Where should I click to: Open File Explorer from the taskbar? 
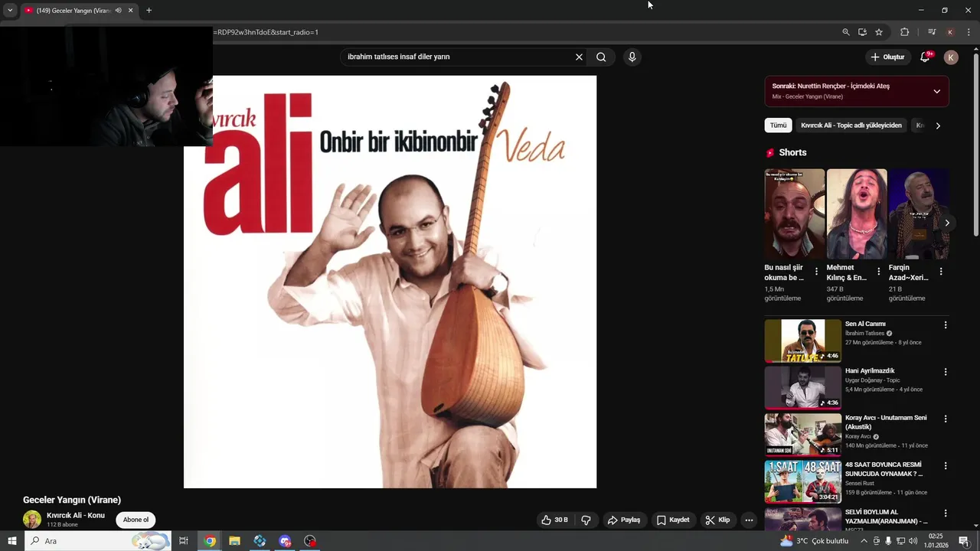click(234, 541)
